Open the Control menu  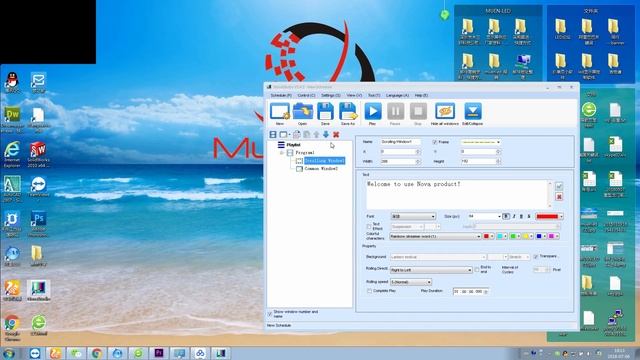coord(306,95)
